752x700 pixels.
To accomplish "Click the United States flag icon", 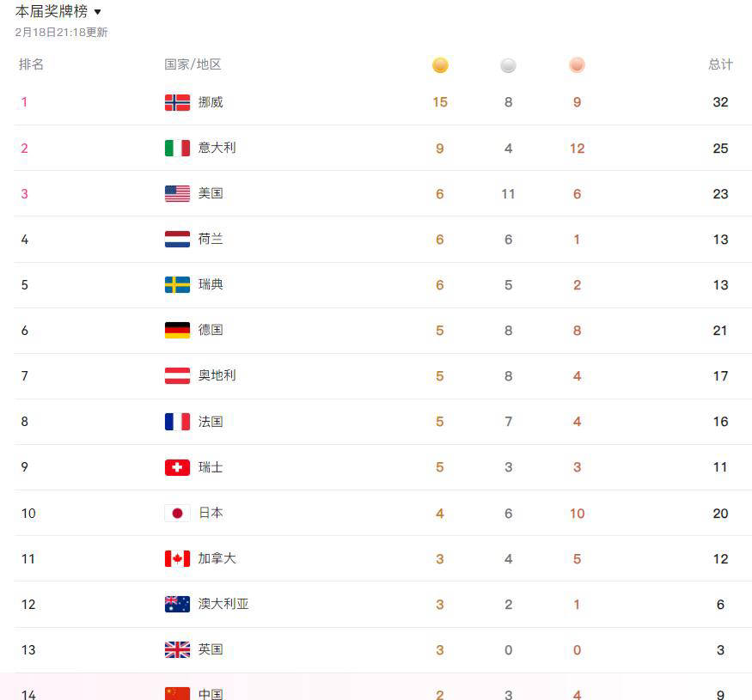I will pyautogui.click(x=177, y=193).
